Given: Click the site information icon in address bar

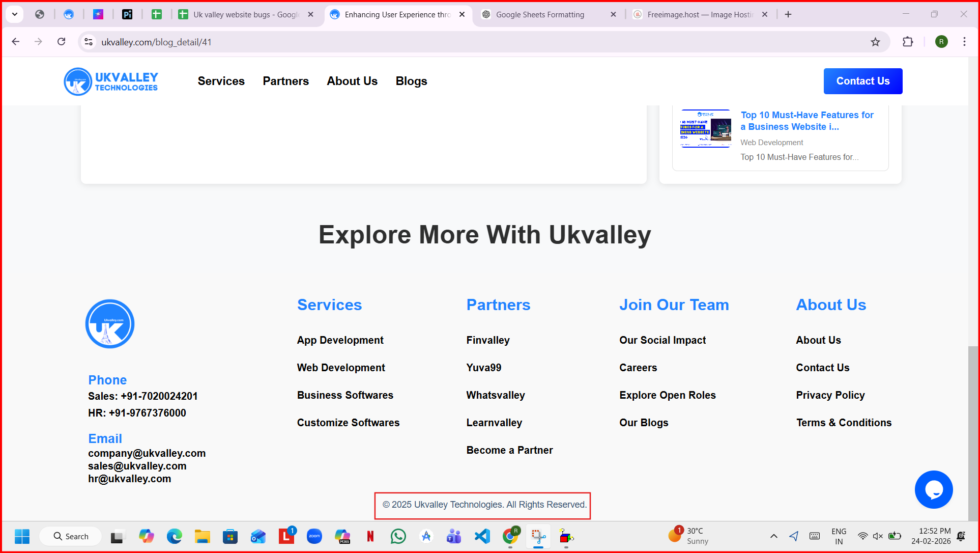Looking at the screenshot, I should (89, 42).
